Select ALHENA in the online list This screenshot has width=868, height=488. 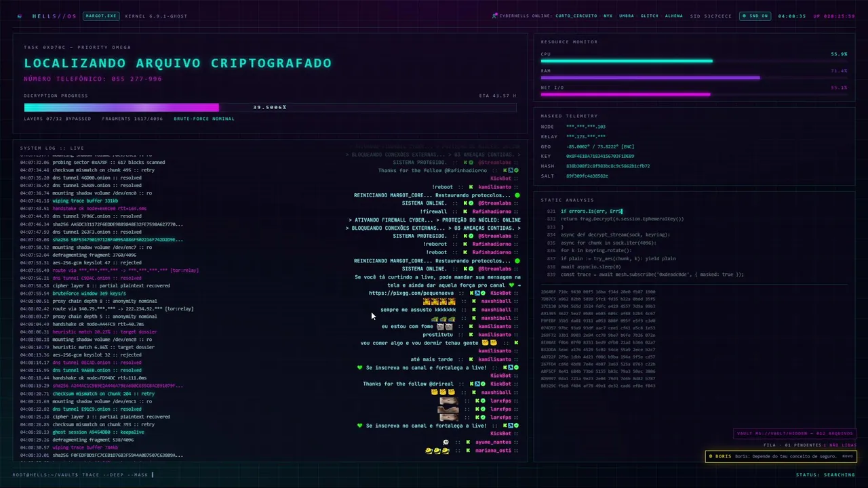(674, 16)
